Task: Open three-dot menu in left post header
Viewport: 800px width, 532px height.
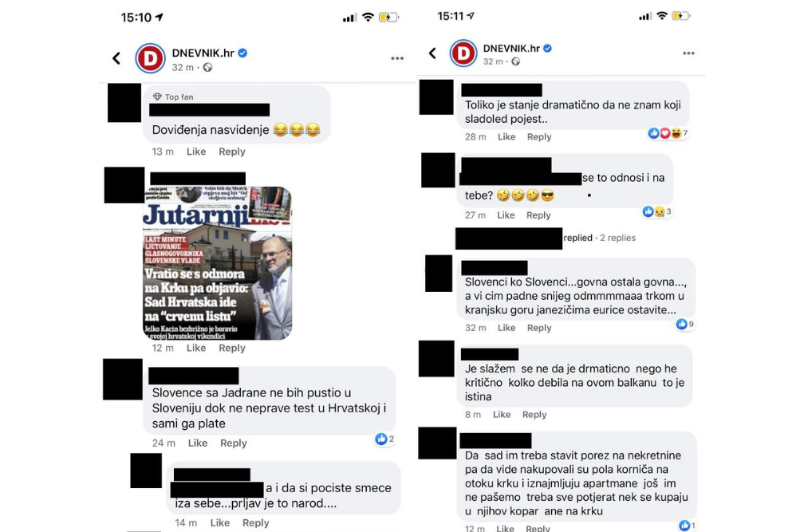Action: [x=397, y=59]
